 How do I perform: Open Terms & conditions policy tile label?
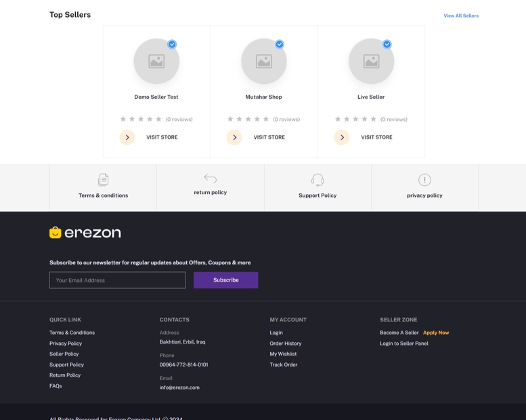[x=104, y=195]
